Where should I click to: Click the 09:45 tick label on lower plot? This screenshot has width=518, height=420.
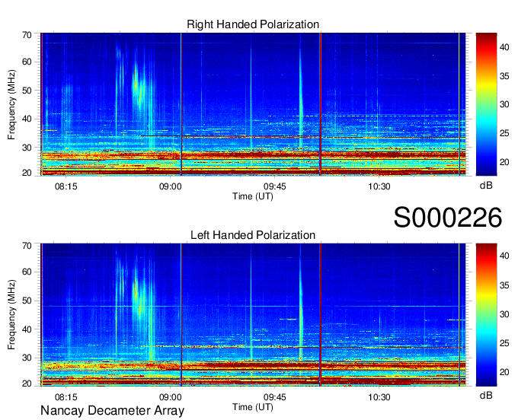click(275, 397)
